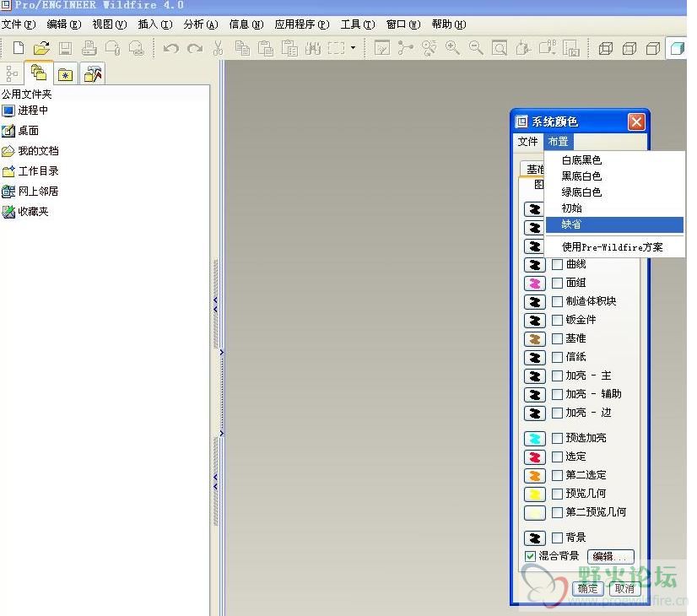This screenshot has width=697, height=616.
Task: Choose 绿底白色 color scheme
Action: (614, 192)
